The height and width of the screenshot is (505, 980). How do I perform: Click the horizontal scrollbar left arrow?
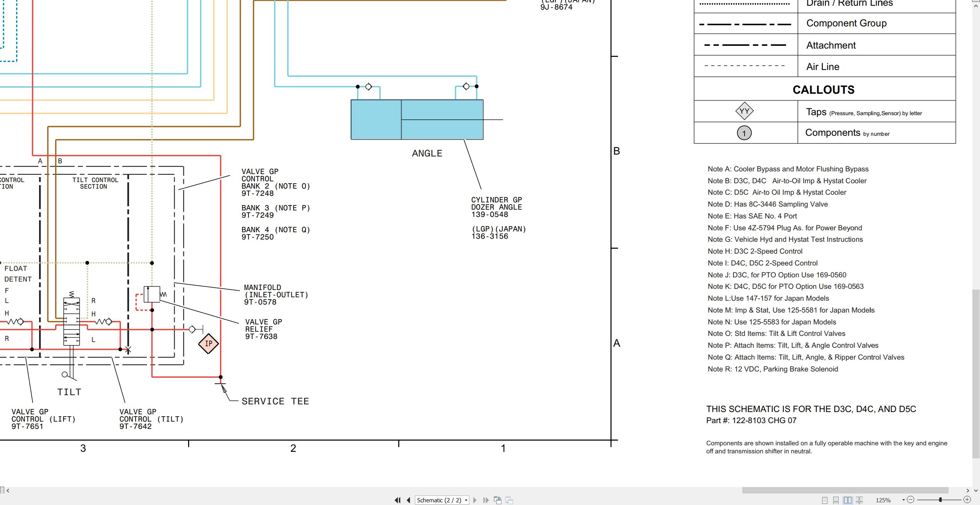(x=8, y=490)
